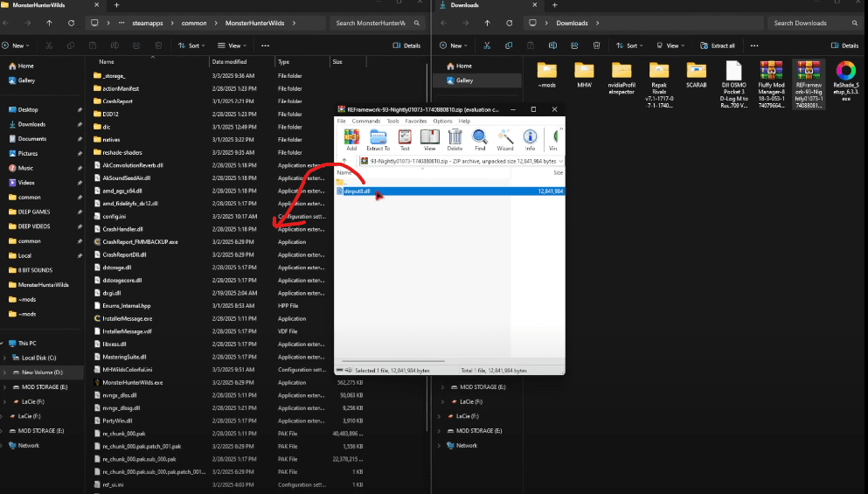Viewport: 868px width, 494px height.
Task: Click Cut icon in Downloads window toolbar
Action: (487, 45)
